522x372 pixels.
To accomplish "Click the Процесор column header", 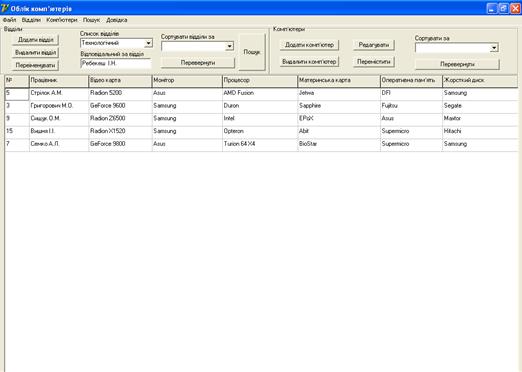I will 260,81.
